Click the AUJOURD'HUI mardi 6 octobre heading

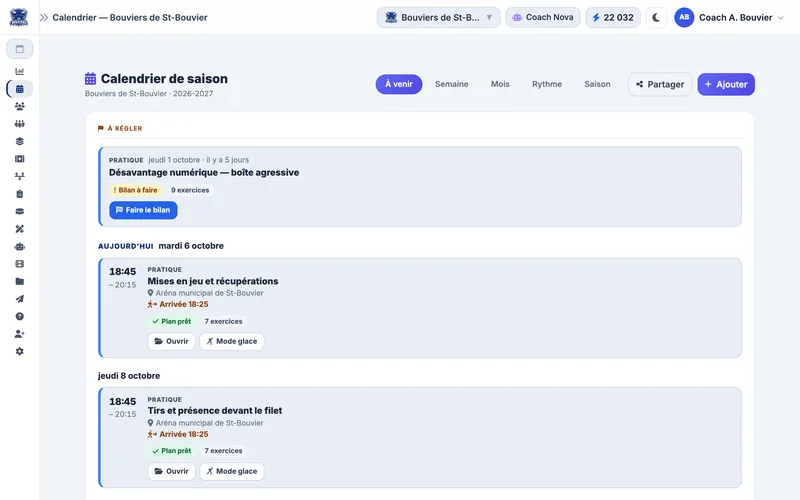161,246
